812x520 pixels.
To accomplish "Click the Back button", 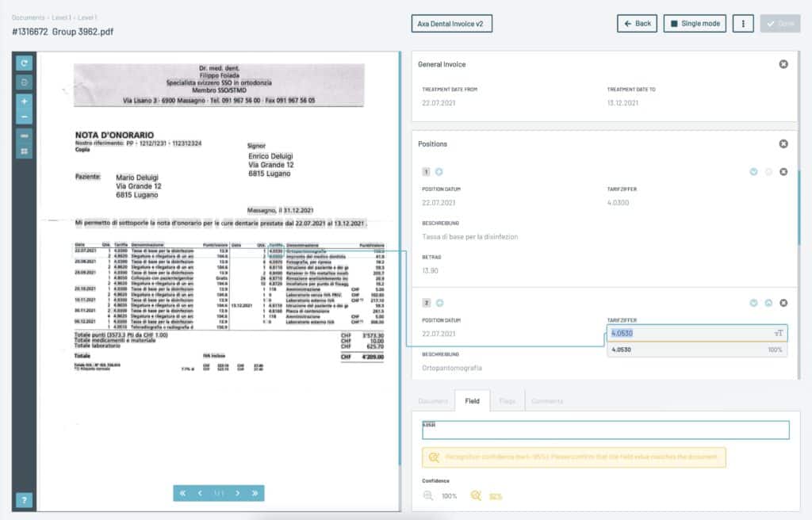I will (x=637, y=24).
